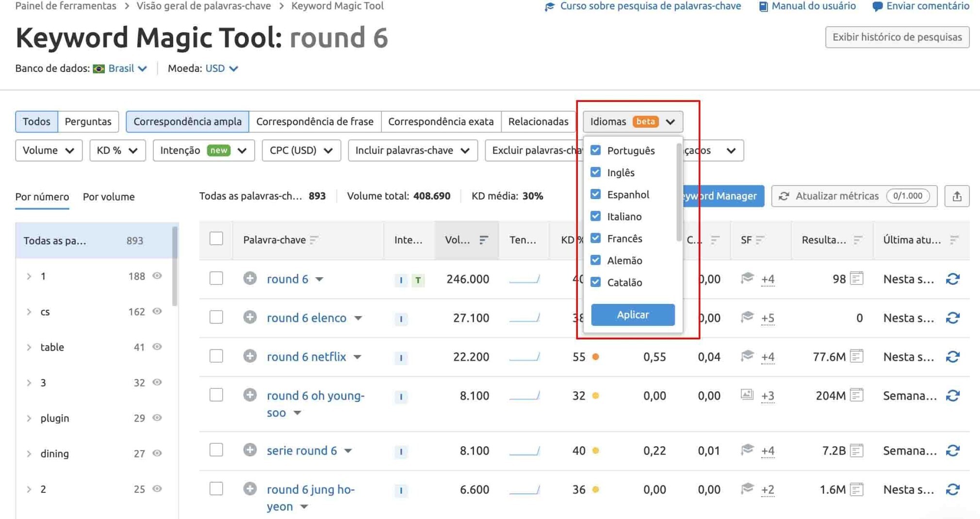
Task: Click the keyword groups sidebar scrollbar
Action: 175,266
